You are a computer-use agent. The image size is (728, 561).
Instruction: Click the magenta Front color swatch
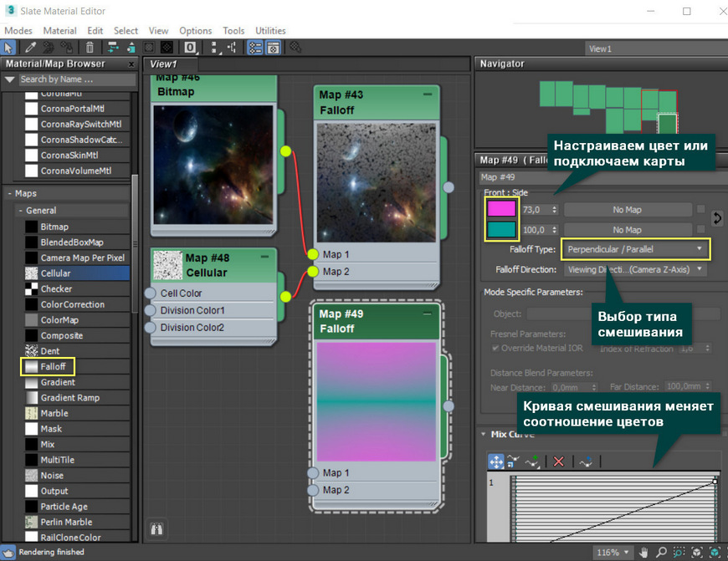pyautogui.click(x=502, y=209)
